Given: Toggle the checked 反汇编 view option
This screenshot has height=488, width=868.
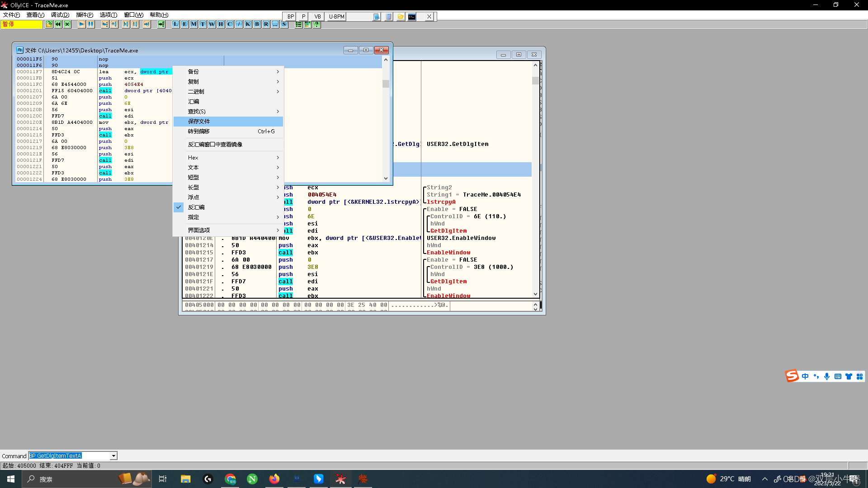Looking at the screenshot, I should coord(228,207).
